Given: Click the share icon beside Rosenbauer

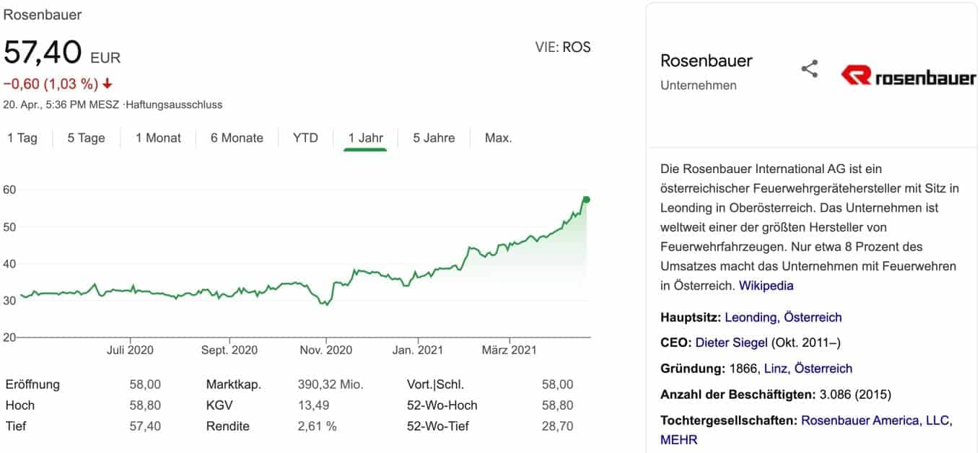Looking at the screenshot, I should 810,69.
